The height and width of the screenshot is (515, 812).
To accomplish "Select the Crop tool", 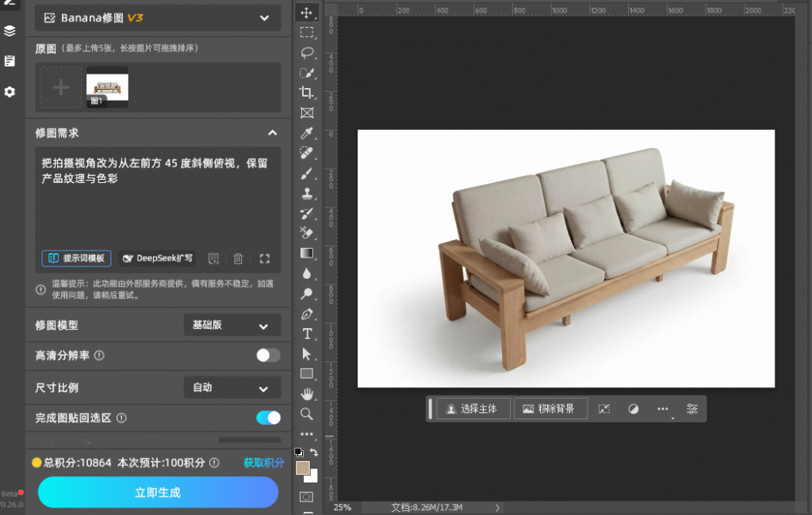I will pos(307,93).
